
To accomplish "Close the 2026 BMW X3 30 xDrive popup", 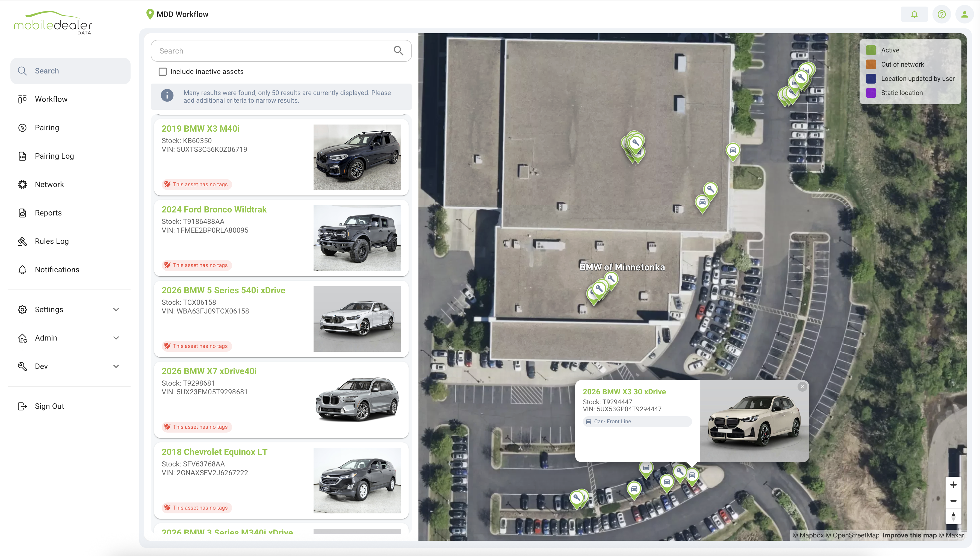I will [802, 387].
